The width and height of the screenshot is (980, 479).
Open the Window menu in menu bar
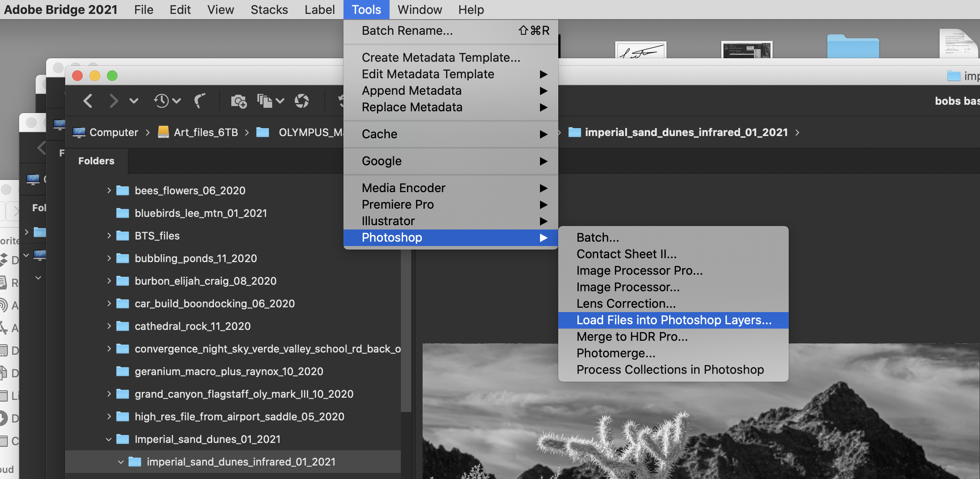tap(419, 10)
